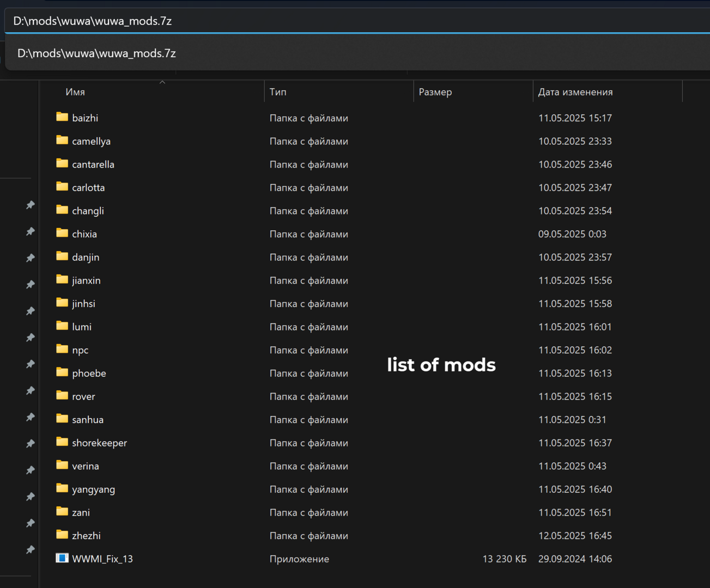This screenshot has width=710, height=588.
Task: Click the zani folder icon
Action: coord(62,512)
